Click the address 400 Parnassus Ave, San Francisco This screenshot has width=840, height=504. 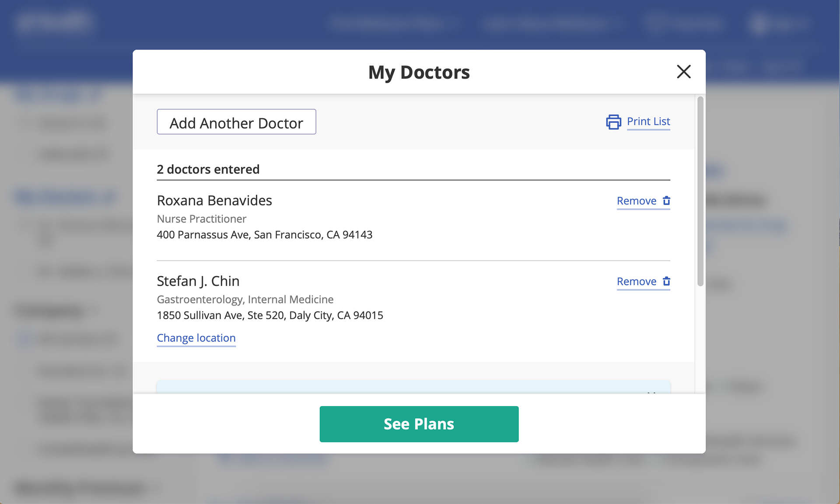[x=265, y=235]
